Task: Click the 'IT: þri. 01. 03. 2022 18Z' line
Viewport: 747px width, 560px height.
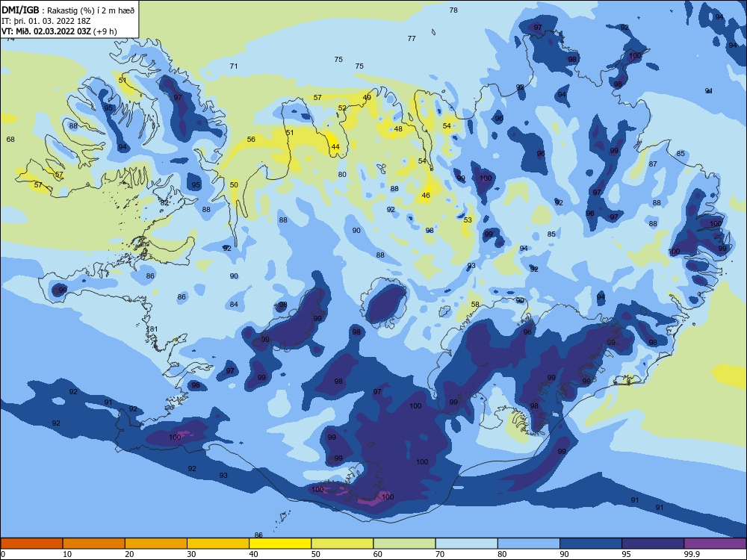Action: tap(46, 21)
